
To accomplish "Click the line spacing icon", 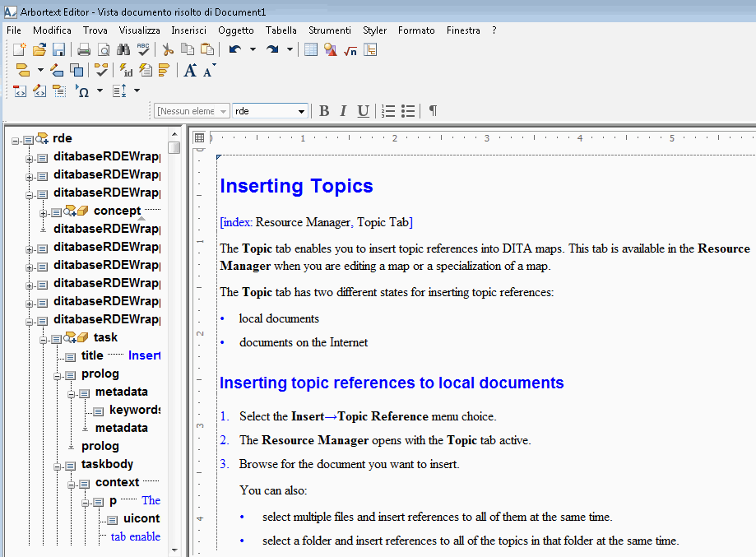I will pos(119,91).
